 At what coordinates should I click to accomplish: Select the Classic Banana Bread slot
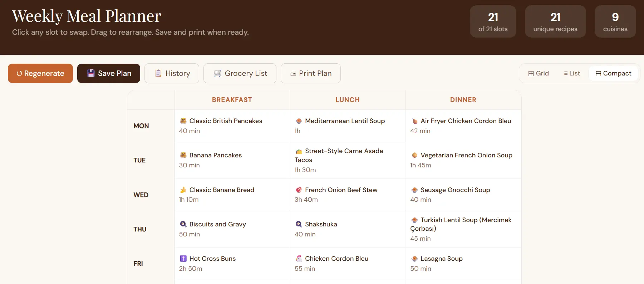click(232, 195)
